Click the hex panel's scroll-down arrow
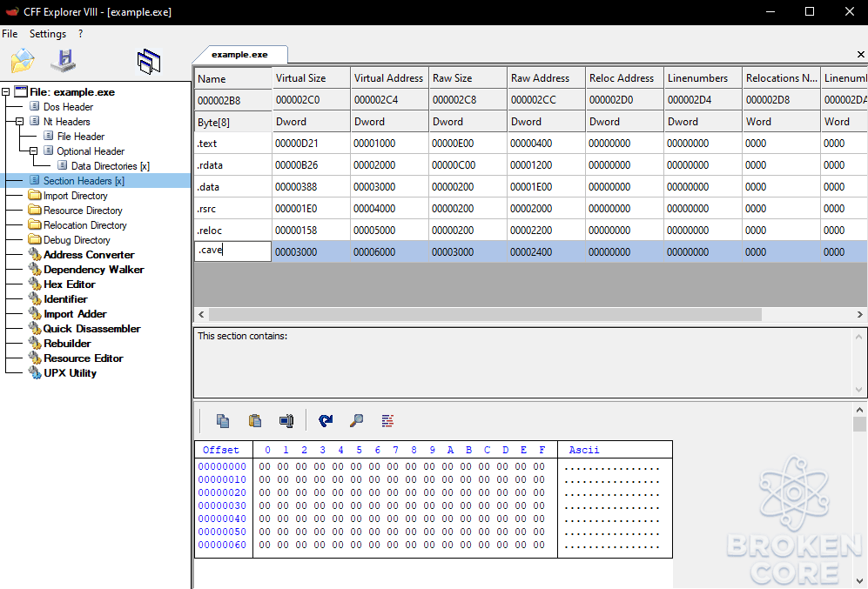This screenshot has width=868, height=589. pyautogui.click(x=859, y=580)
